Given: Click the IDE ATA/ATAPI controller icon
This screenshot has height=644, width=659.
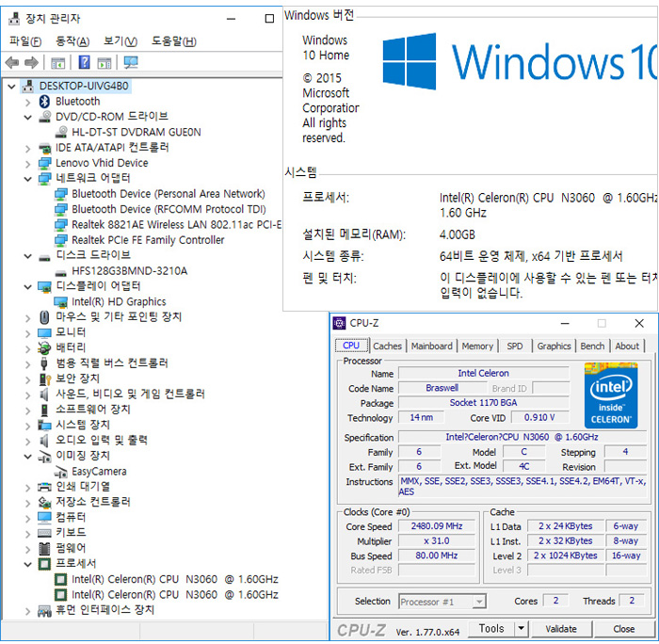Looking at the screenshot, I should coord(44,148).
